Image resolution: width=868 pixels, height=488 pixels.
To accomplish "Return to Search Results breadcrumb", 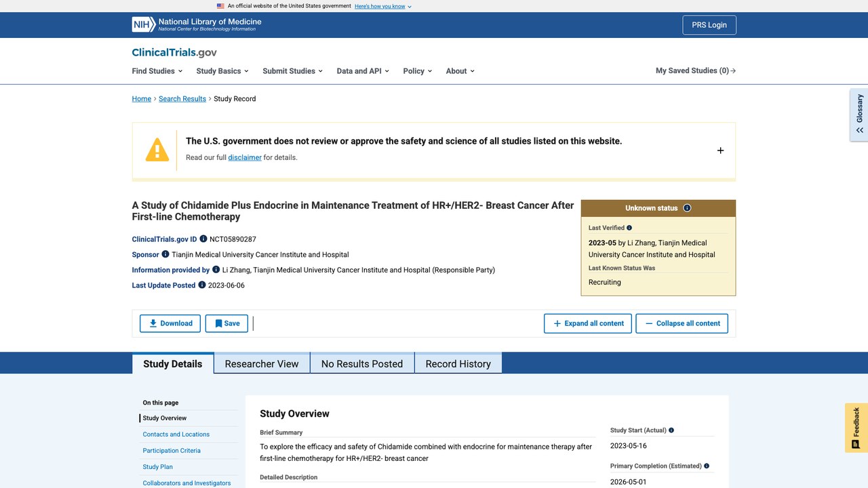I will point(182,99).
